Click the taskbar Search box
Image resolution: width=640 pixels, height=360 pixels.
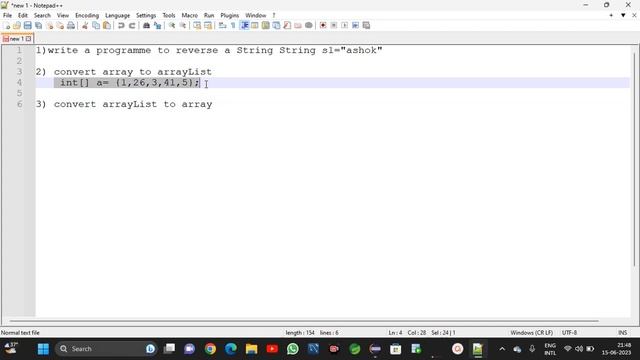[x=106, y=349]
